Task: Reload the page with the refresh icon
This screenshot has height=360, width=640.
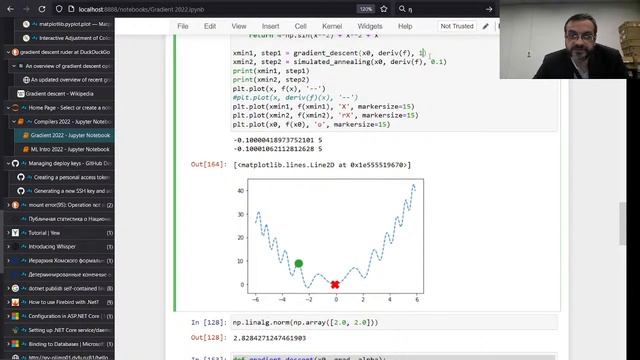Action: click(x=42, y=9)
